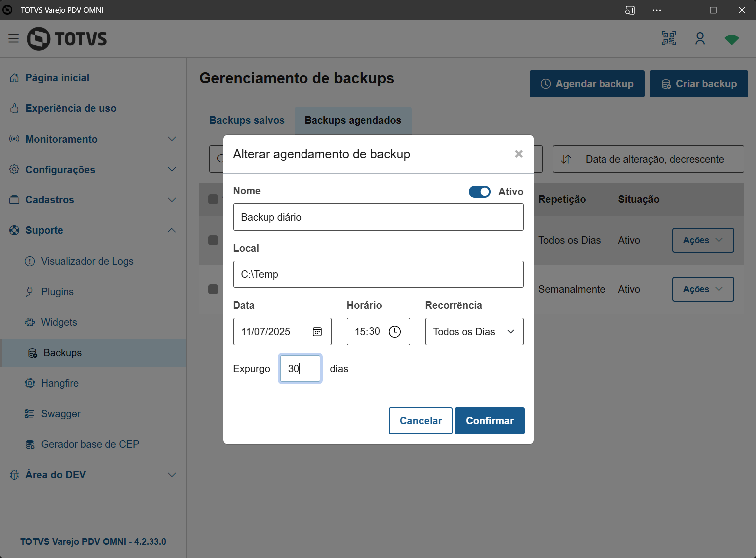Click the green Wi-Fi connection status icon
The width and height of the screenshot is (756, 558).
(731, 39)
